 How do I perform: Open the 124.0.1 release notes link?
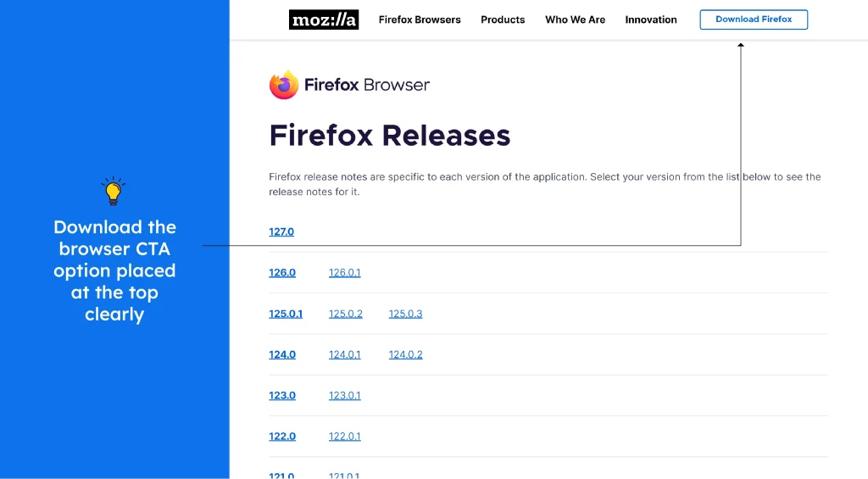tap(344, 354)
